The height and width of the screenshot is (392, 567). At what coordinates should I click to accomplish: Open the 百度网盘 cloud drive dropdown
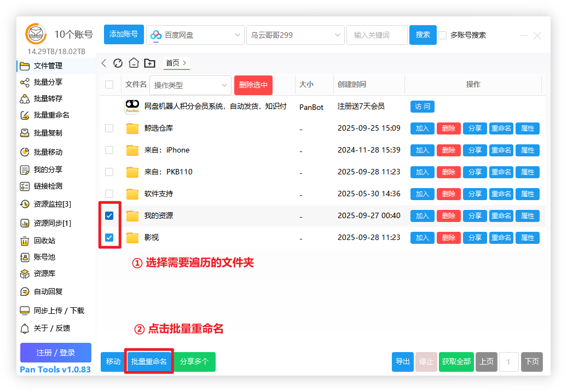click(x=195, y=35)
